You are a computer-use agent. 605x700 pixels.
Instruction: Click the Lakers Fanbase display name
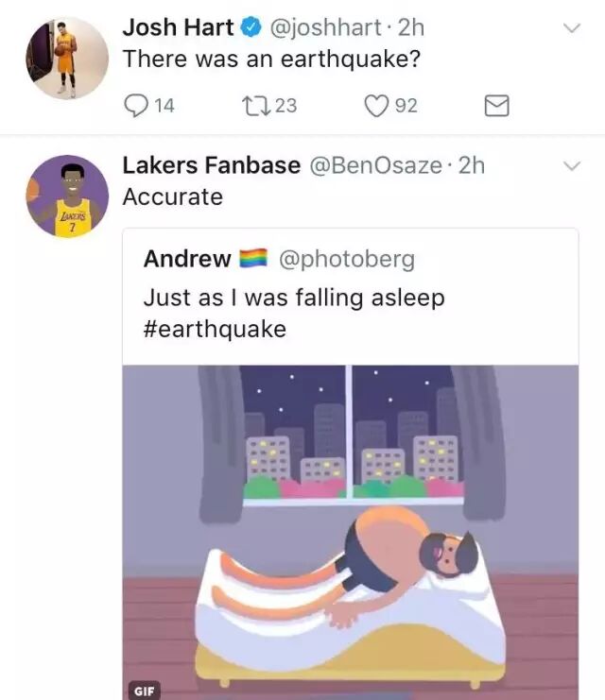pos(212,165)
